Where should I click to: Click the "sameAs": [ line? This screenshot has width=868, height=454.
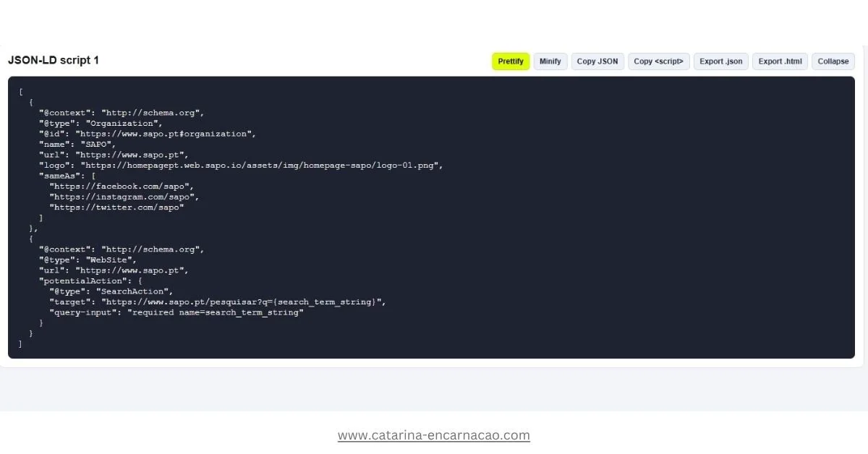67,176
